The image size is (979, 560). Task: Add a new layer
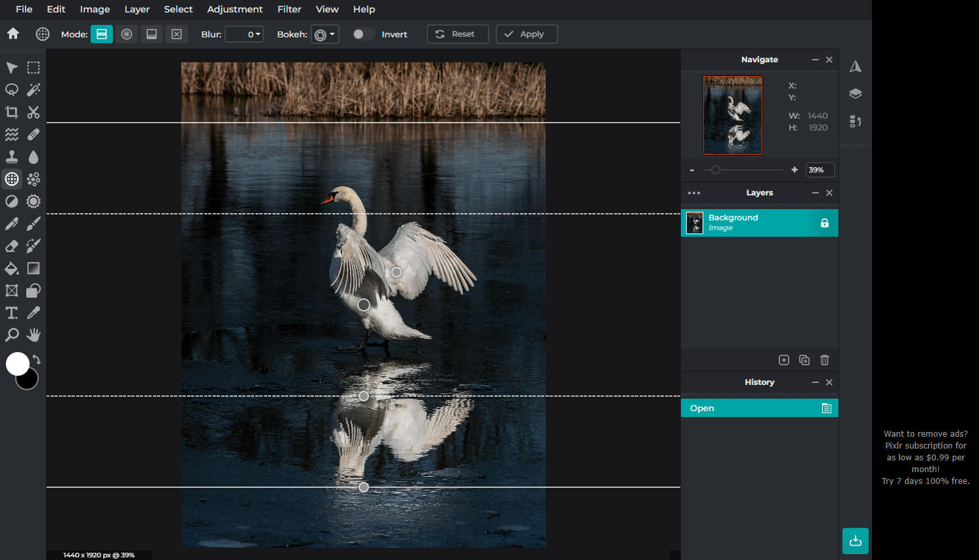(x=784, y=360)
